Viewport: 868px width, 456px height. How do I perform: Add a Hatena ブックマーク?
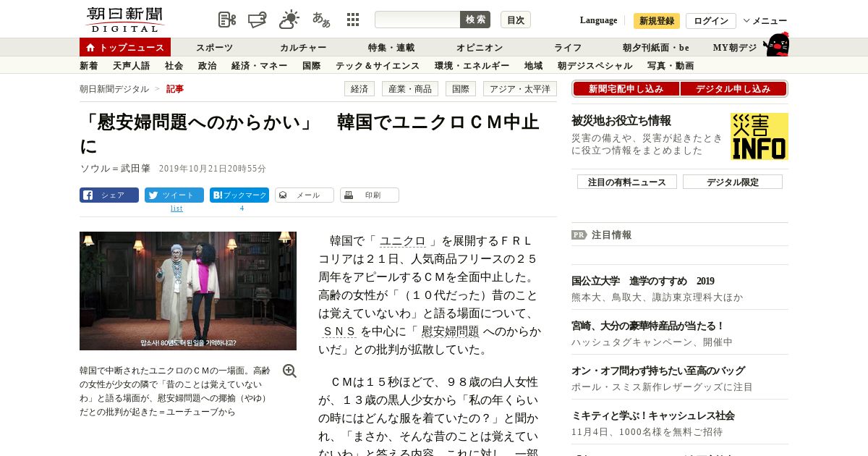239,195
